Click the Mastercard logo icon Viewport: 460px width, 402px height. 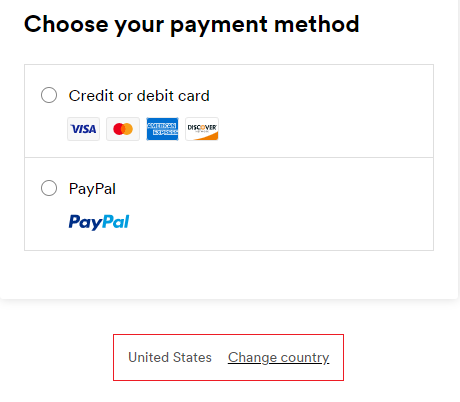click(x=123, y=129)
